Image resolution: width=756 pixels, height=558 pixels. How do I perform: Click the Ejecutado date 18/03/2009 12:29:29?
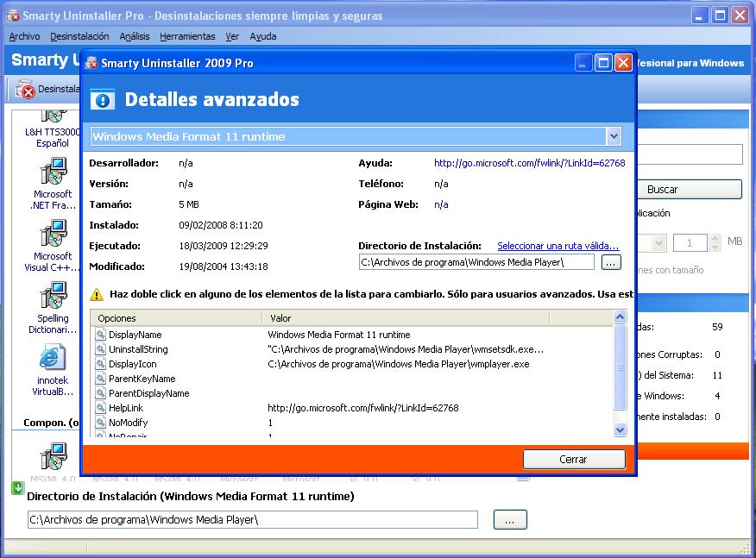[x=224, y=246]
